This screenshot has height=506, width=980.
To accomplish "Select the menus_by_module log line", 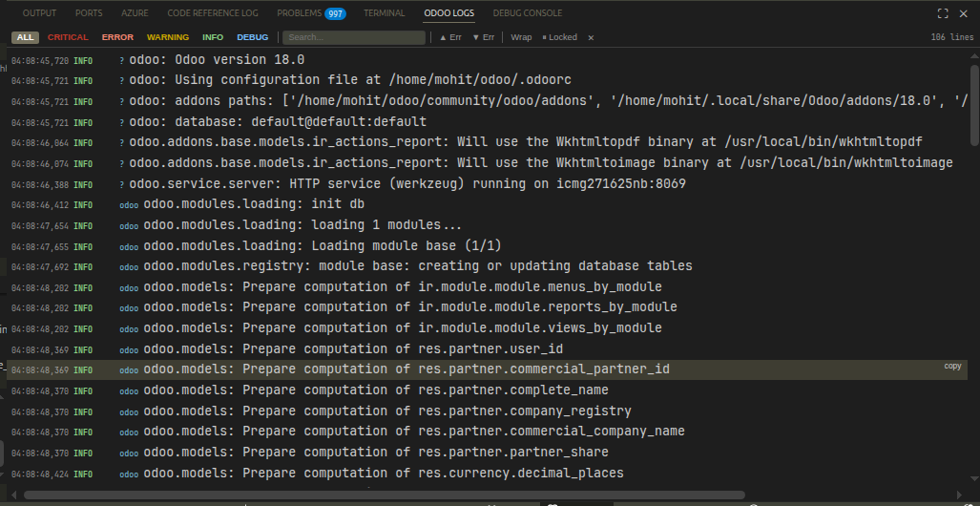I will coord(487,287).
